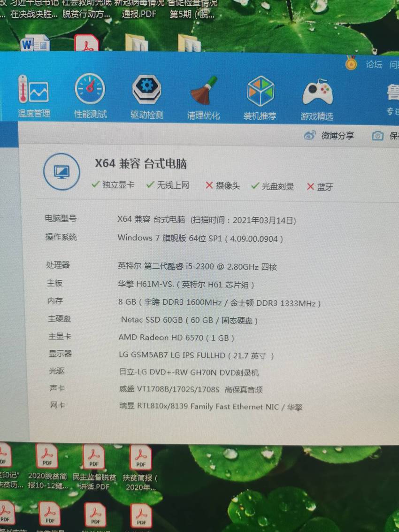The image size is (399, 532).
Task: Click the Weibo logo beside 微博分享
Action: [x=310, y=136]
